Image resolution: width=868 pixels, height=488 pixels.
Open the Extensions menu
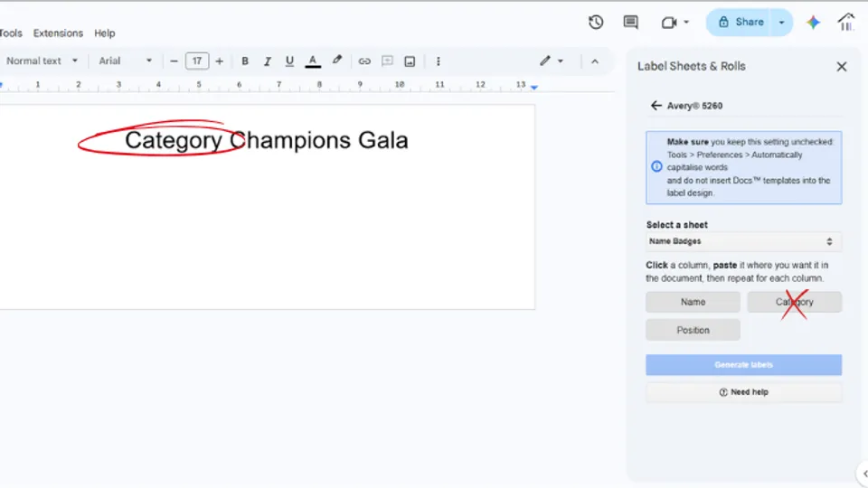click(58, 33)
